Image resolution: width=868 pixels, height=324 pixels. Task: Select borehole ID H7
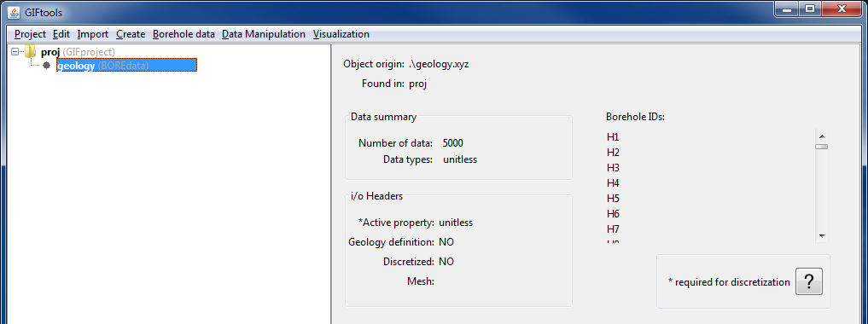click(613, 229)
